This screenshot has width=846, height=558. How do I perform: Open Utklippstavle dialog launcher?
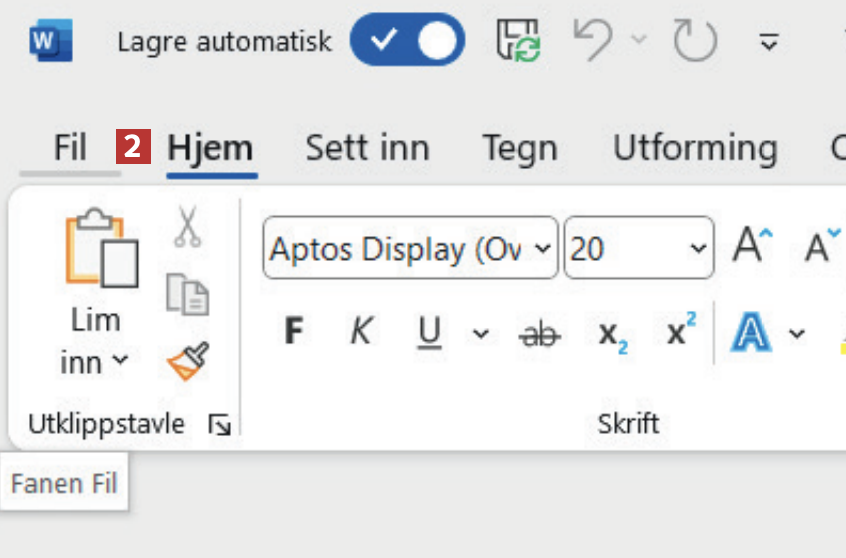click(219, 426)
